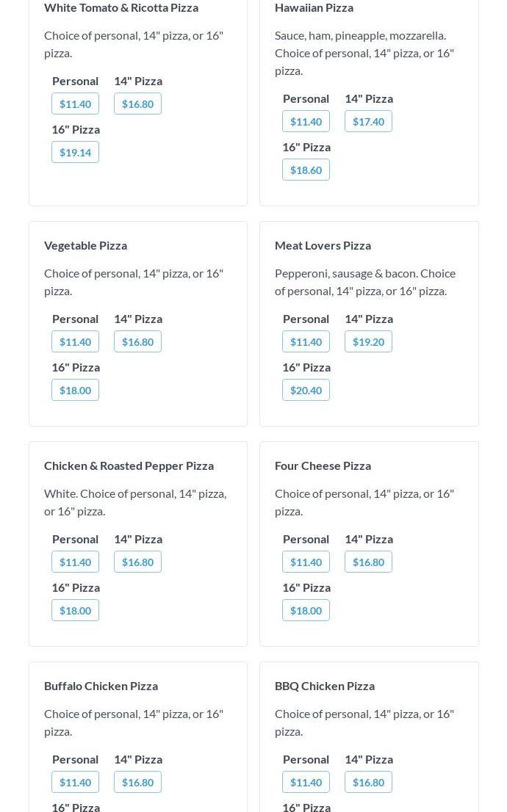Click $16.80 14" Buffalo Chicken Pizza
The width and height of the screenshot is (507, 812).
(x=137, y=782)
